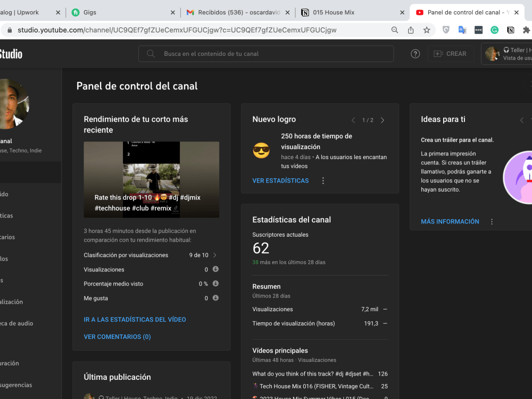Click the '9 de 10' ranking value
The width and height of the screenshot is (532, 399).
pos(199,255)
